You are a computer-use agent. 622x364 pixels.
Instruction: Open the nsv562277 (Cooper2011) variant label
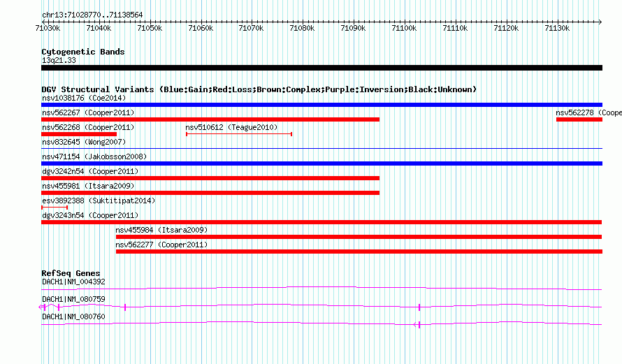click(x=161, y=245)
